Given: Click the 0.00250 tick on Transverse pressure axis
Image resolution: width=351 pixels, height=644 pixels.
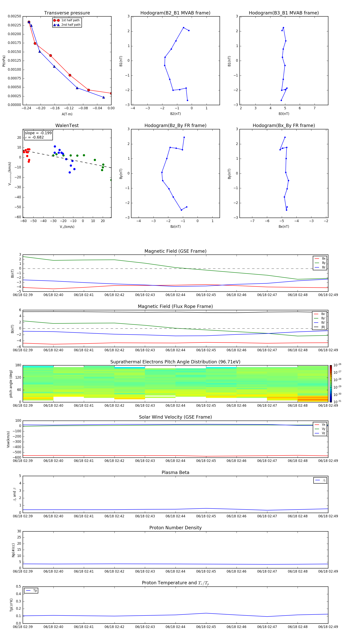Looking at the screenshot, I should pos(14,16).
